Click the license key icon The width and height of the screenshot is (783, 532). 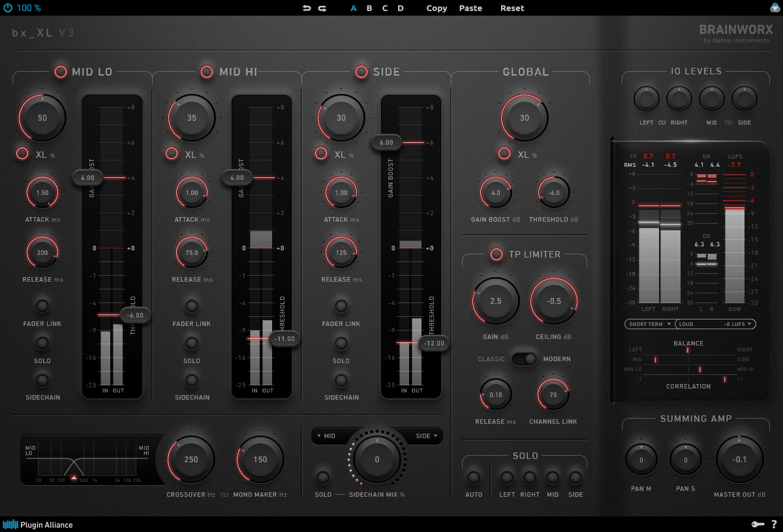pyautogui.click(x=758, y=524)
